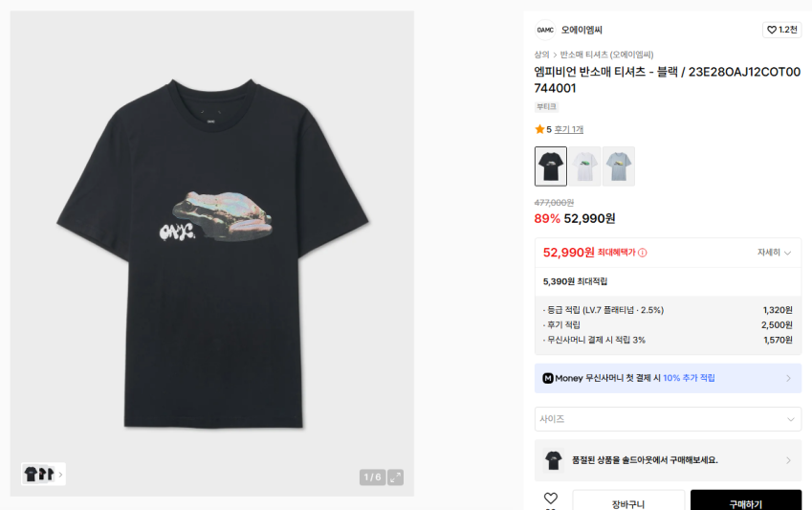Open the image thumbnail strip
This screenshot has width=812, height=510.
pyautogui.click(x=43, y=474)
